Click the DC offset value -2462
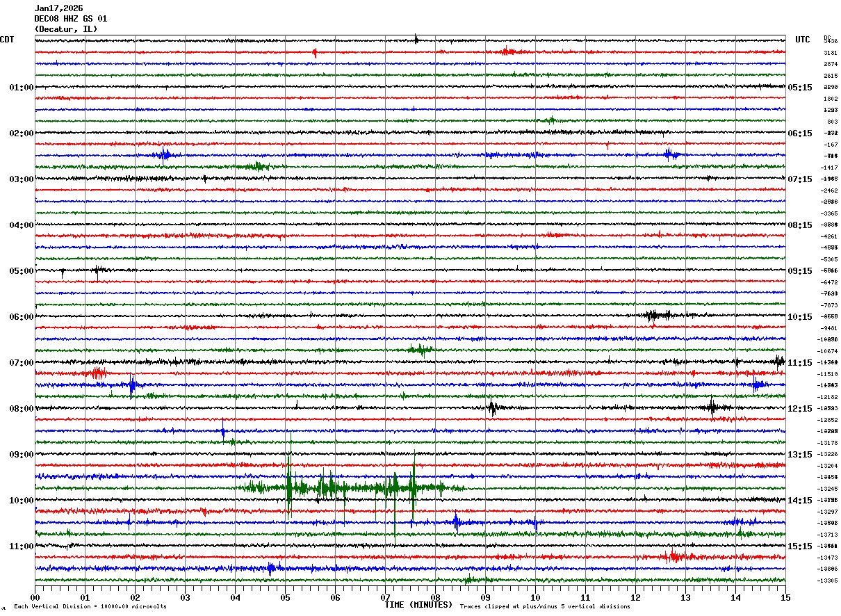841x616 pixels. coord(829,191)
